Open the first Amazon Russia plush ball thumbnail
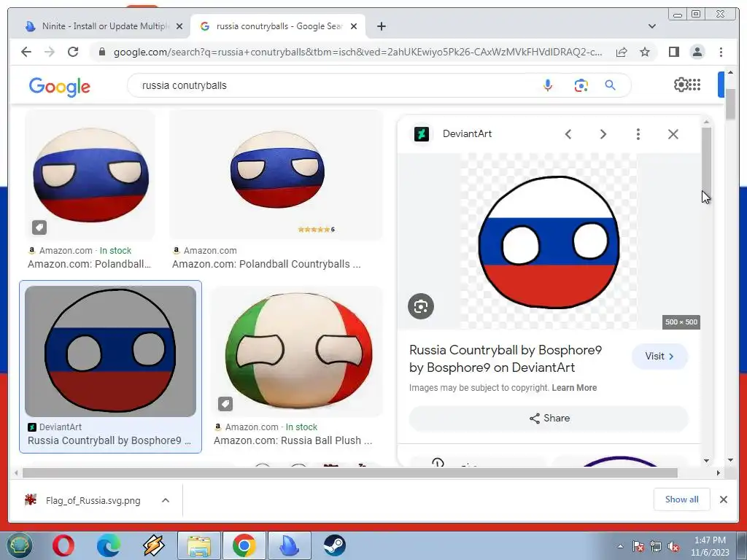This screenshot has height=560, width=747. point(90,175)
